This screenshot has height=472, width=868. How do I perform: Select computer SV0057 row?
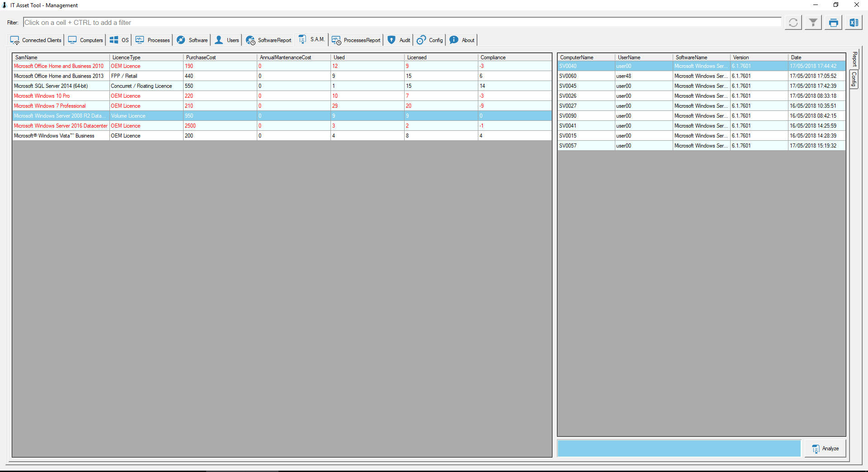pyautogui.click(x=702, y=146)
